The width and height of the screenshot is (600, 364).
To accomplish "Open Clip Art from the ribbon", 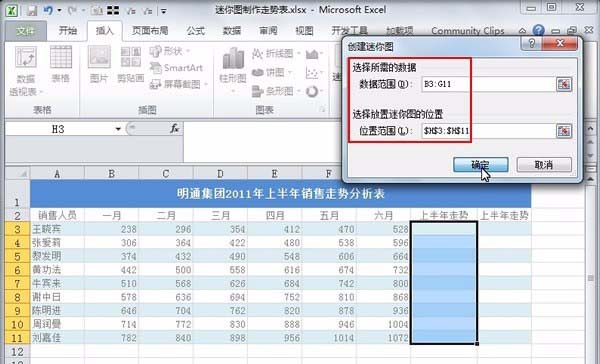I will tap(131, 64).
